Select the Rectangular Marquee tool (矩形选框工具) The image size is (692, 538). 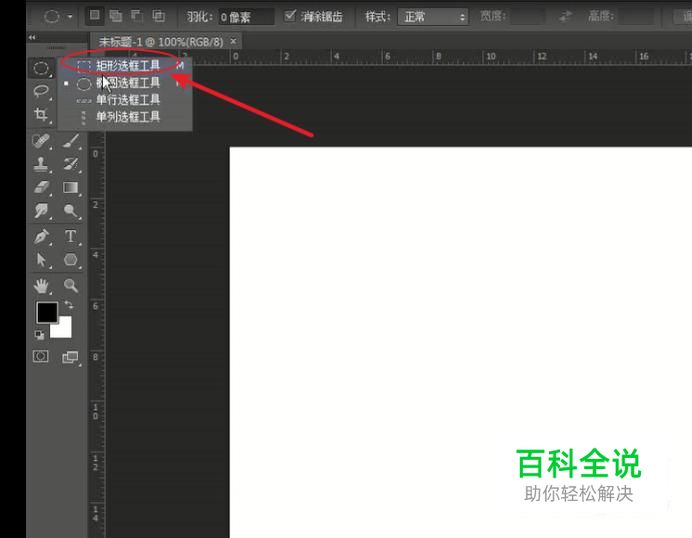click(x=125, y=66)
